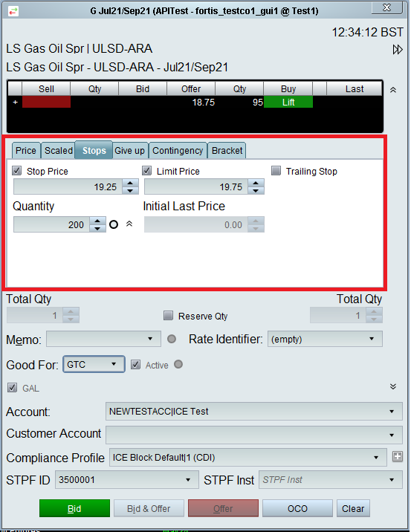Open the Good For GTC dropdown

(x=94, y=364)
